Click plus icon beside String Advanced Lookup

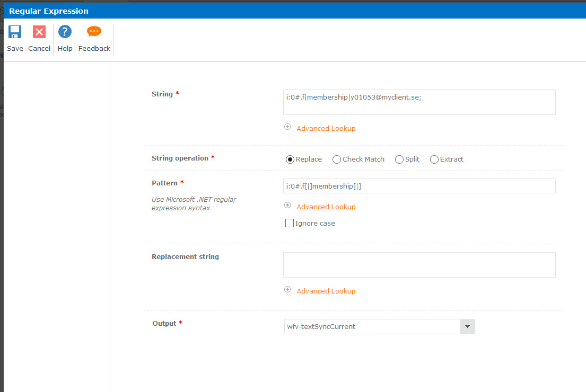click(x=287, y=127)
